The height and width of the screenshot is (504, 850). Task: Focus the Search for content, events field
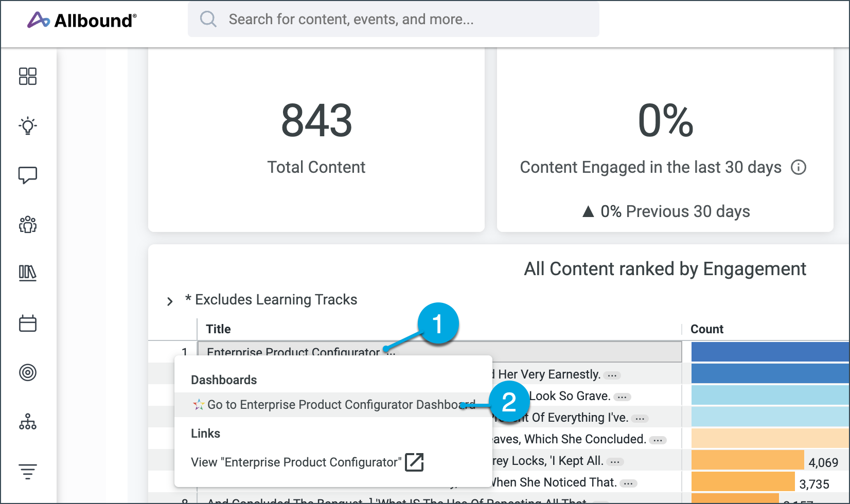coord(394,20)
